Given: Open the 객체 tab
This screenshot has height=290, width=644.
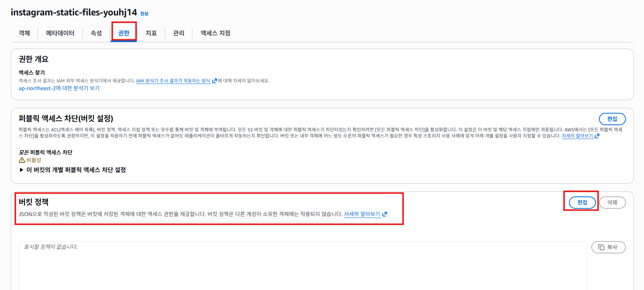Looking at the screenshot, I should 24,33.
